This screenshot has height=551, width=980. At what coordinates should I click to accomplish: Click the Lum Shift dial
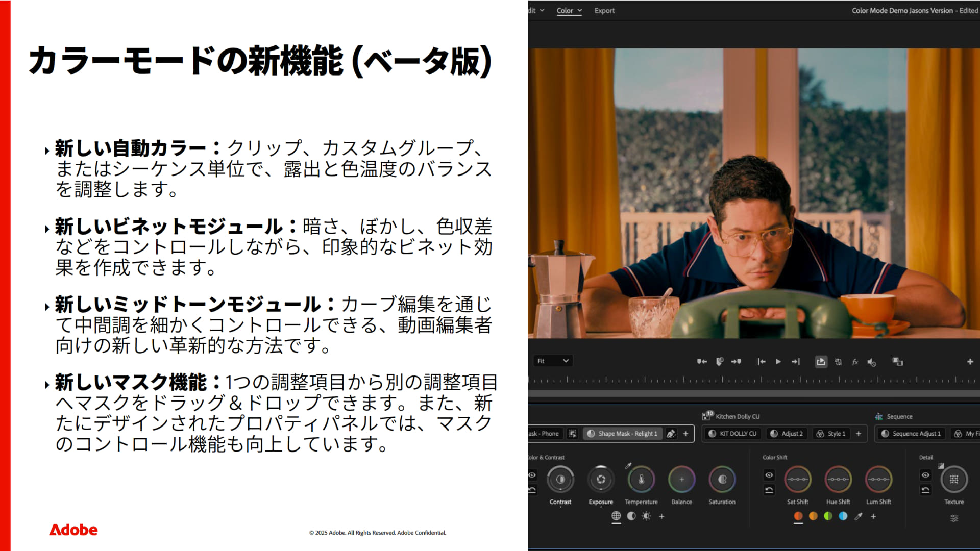(878, 479)
